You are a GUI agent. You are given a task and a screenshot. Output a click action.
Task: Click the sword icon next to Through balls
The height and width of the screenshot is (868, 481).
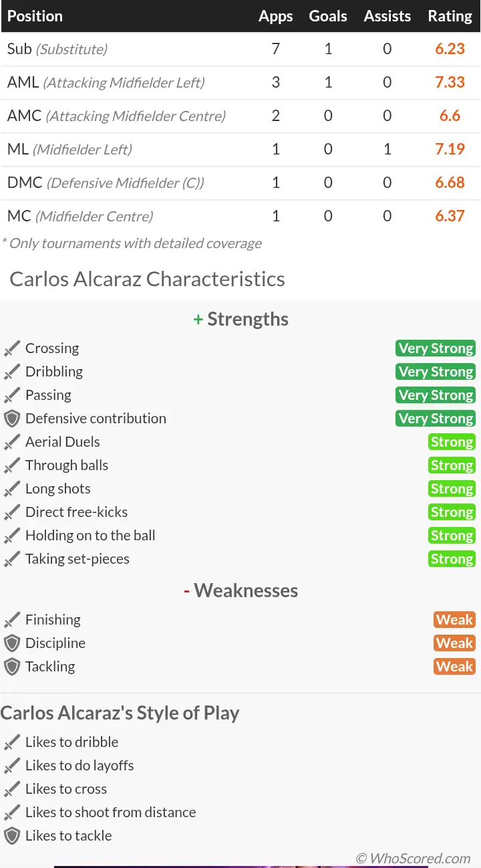[x=12, y=465]
